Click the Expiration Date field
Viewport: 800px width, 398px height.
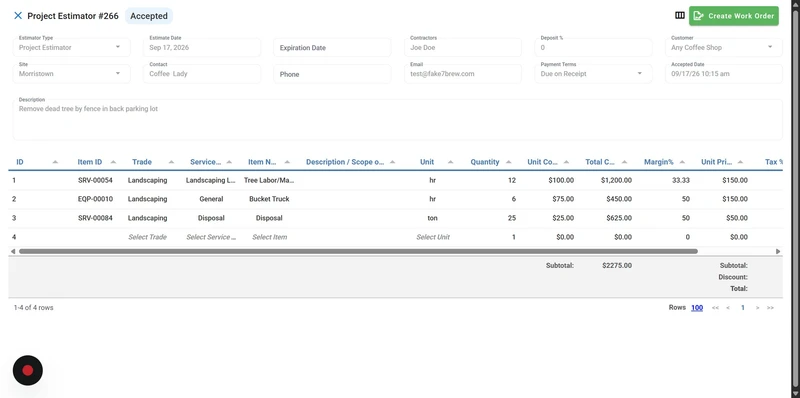pos(332,47)
